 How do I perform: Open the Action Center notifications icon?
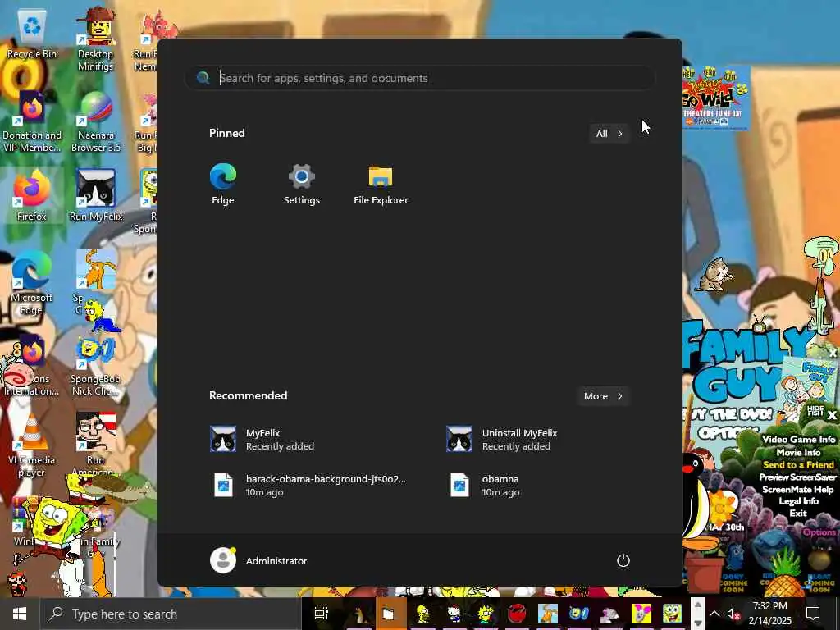pyautogui.click(x=813, y=614)
